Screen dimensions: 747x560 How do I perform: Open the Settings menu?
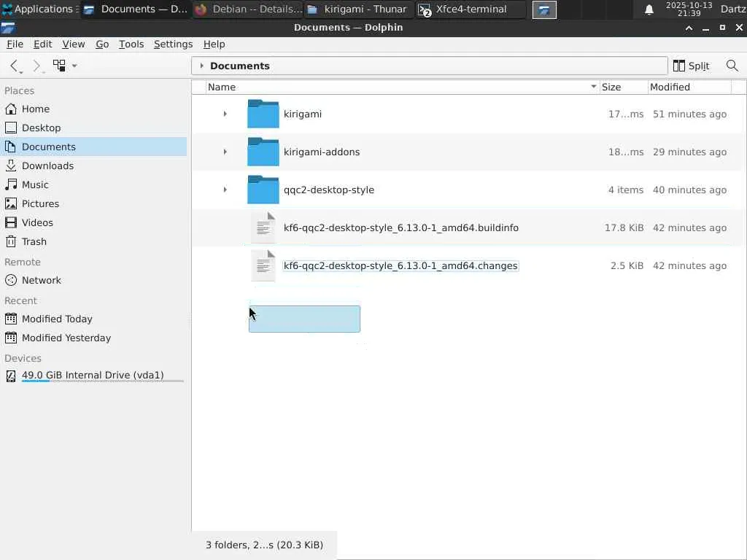(173, 44)
